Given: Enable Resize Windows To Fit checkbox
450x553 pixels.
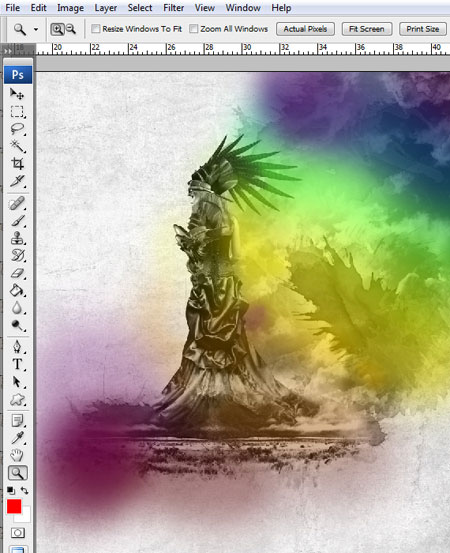Looking at the screenshot, I should (96, 29).
